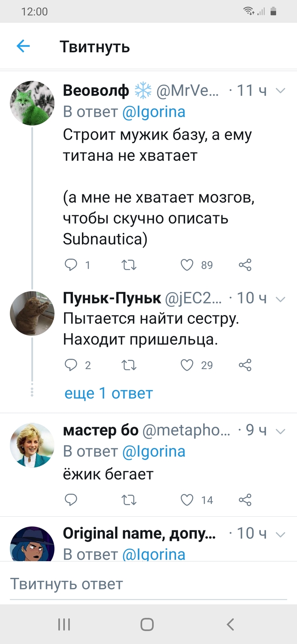Expand 'еще 1 ответ' replies
The width and height of the screenshot is (297, 644).
tap(108, 394)
